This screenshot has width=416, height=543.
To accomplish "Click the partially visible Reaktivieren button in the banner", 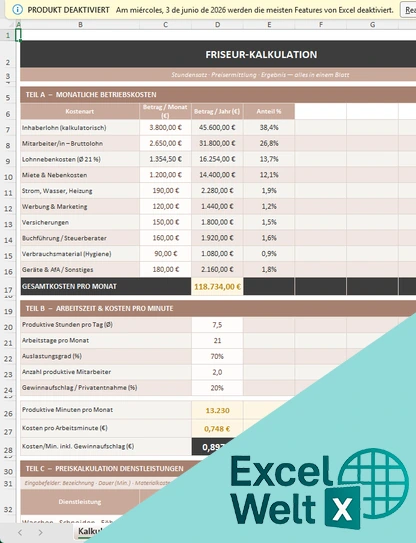I will pos(408,10).
